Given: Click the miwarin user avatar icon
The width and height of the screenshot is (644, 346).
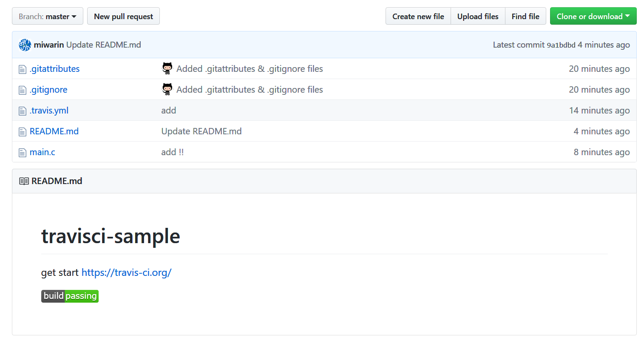Looking at the screenshot, I should click(25, 45).
